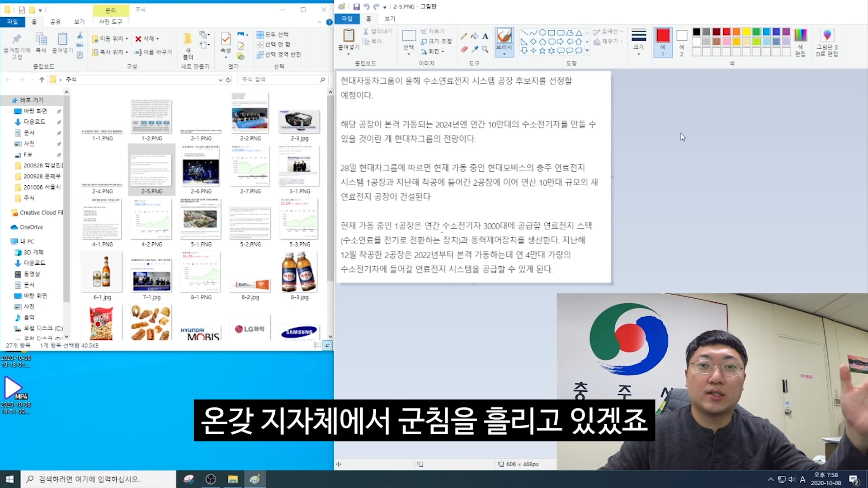Image resolution: width=868 pixels, height=488 pixels.
Task: Pick the black color swatch in Paint palette
Action: pyautogui.click(x=696, y=32)
